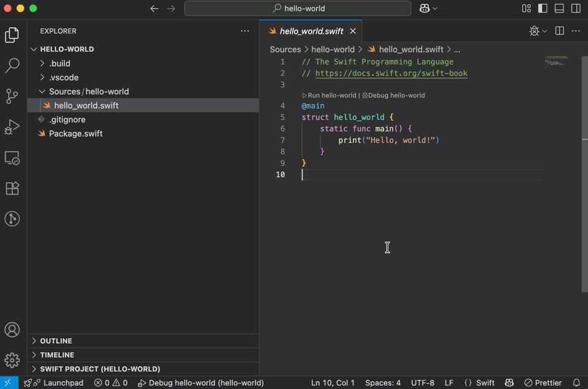Viewport: 588px width, 389px height.
Task: Click the Go Back arrow
Action: (x=154, y=8)
